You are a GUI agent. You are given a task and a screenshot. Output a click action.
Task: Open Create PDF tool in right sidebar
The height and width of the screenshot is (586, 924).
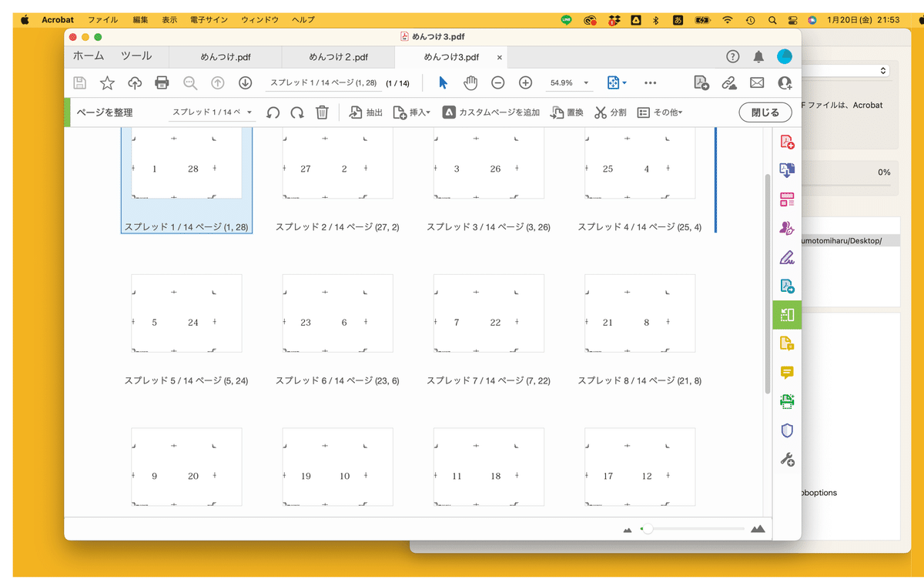787,142
